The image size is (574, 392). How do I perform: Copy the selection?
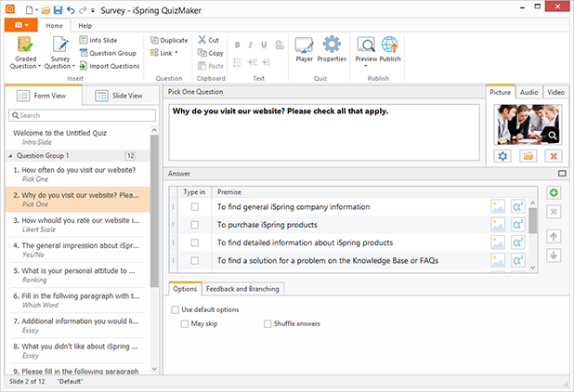[x=211, y=53]
